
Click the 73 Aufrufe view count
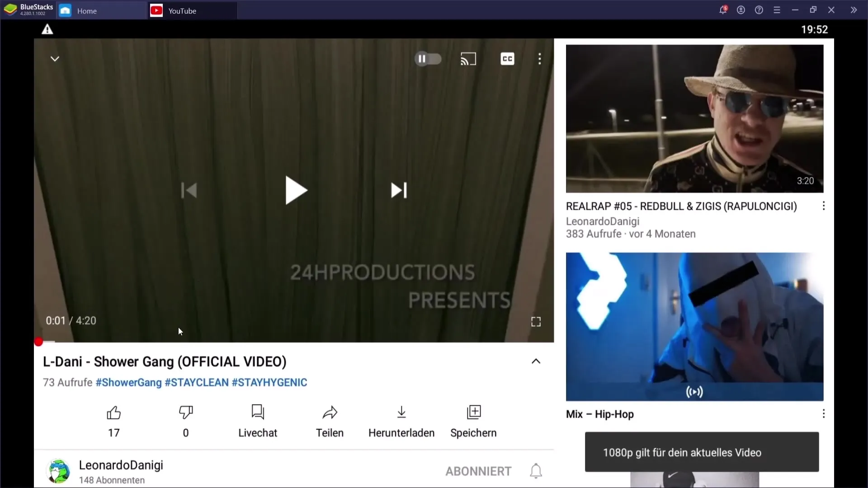pos(68,383)
